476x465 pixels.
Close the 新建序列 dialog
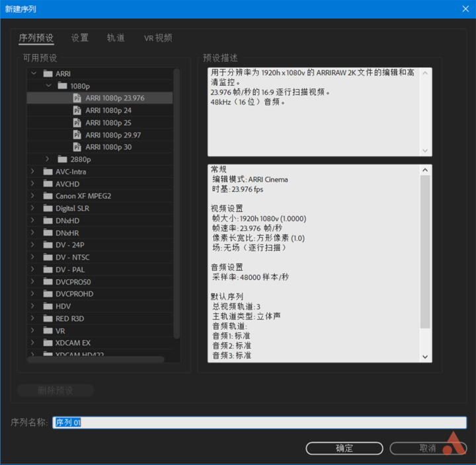click(x=465, y=9)
